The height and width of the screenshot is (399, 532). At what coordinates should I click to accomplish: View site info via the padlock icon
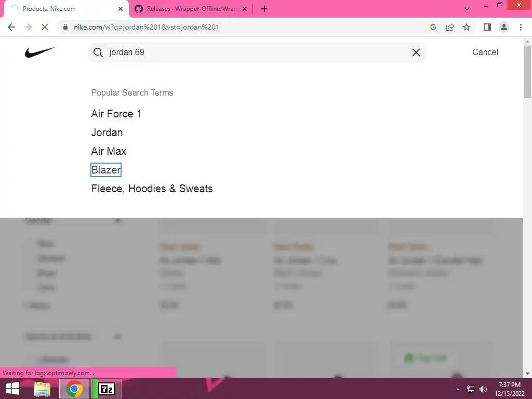pos(65,27)
